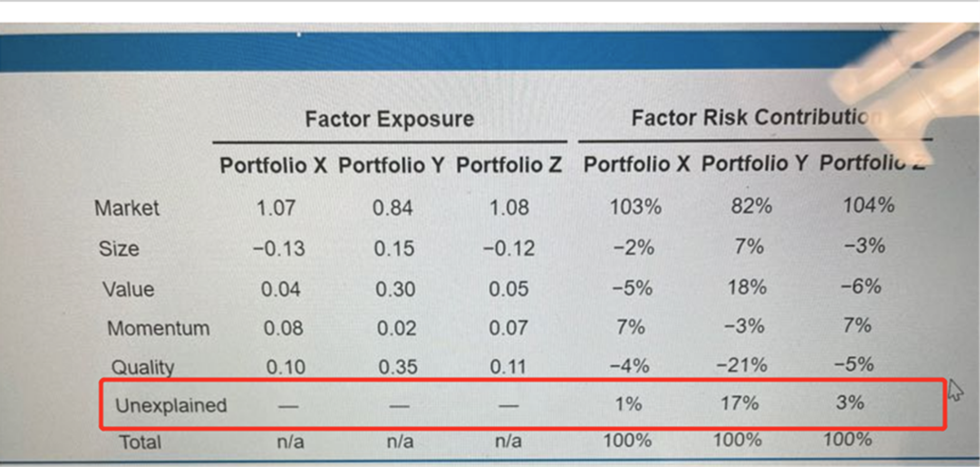Click the Value row label
This screenshot has height=467, width=980.
(x=128, y=289)
